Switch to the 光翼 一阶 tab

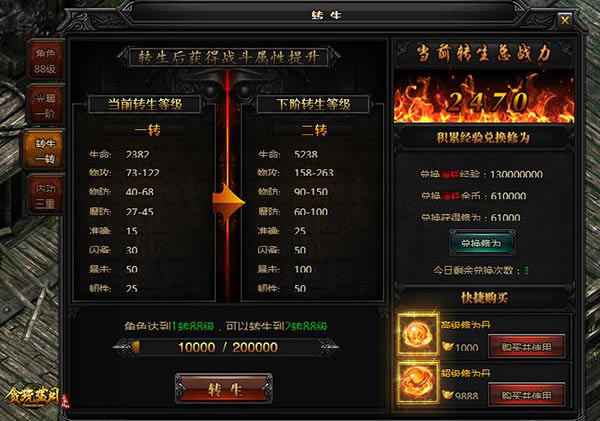pyautogui.click(x=45, y=105)
